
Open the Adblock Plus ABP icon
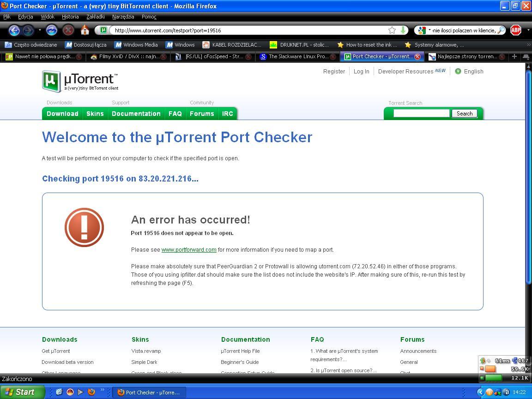516,30
